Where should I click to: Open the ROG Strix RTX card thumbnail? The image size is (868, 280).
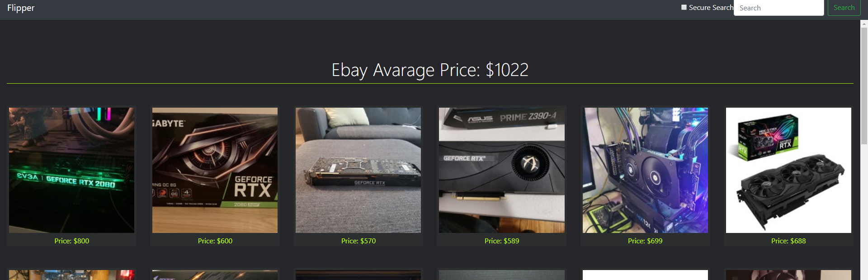[788, 170]
